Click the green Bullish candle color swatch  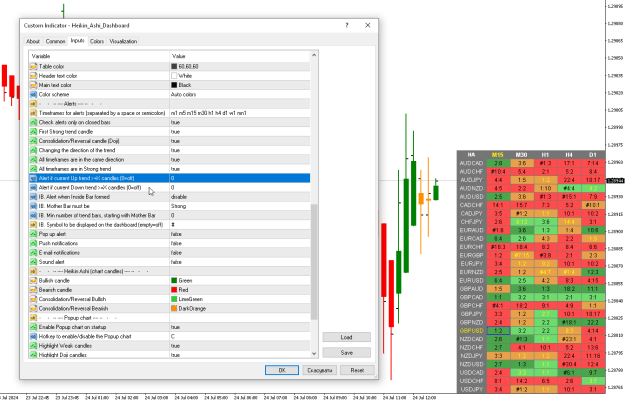pos(174,281)
